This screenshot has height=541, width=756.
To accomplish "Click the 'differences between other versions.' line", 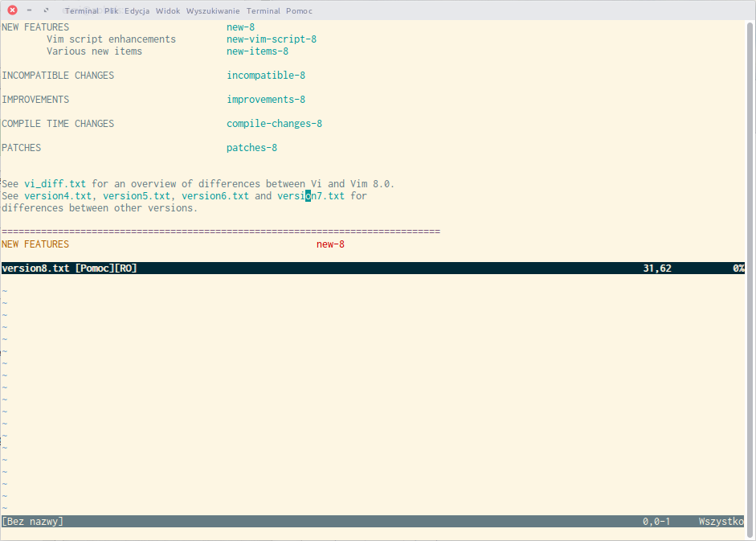I will [100, 208].
